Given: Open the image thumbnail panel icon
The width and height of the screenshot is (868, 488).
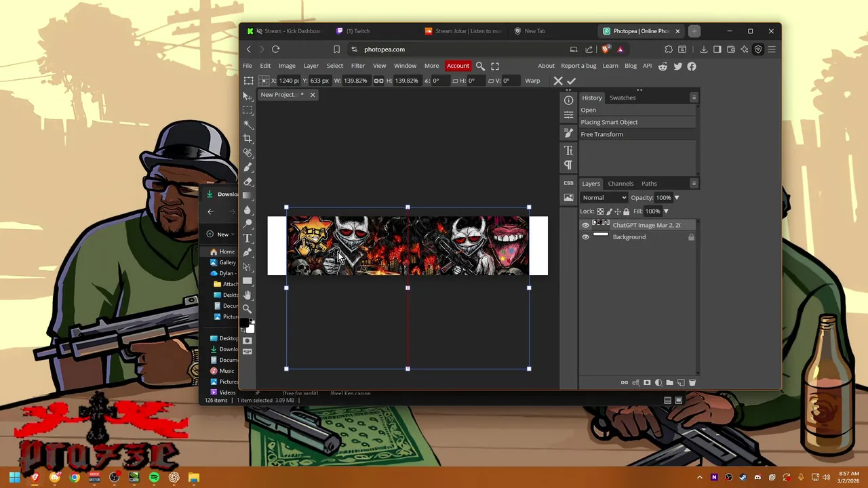Looking at the screenshot, I should [568, 198].
